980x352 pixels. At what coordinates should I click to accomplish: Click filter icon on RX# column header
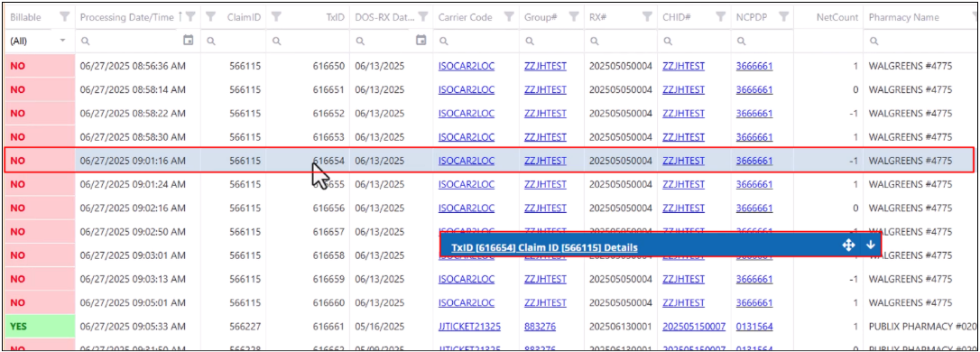pyautogui.click(x=648, y=17)
